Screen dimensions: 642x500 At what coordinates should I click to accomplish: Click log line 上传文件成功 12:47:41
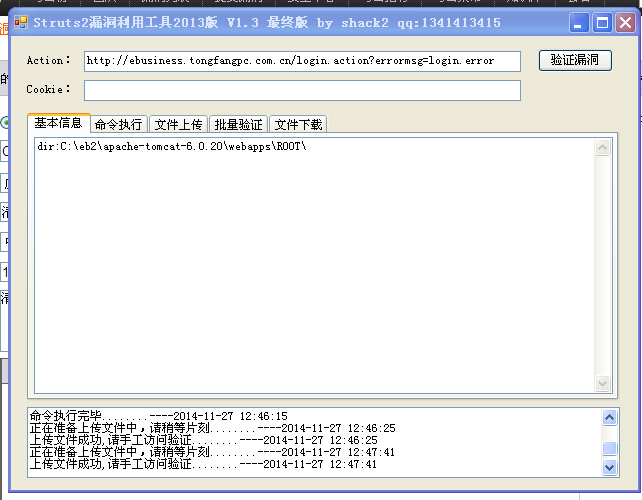(x=203, y=464)
